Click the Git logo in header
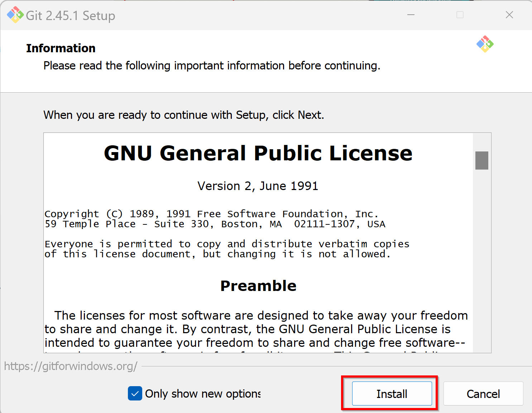This screenshot has width=532, height=413. [485, 44]
